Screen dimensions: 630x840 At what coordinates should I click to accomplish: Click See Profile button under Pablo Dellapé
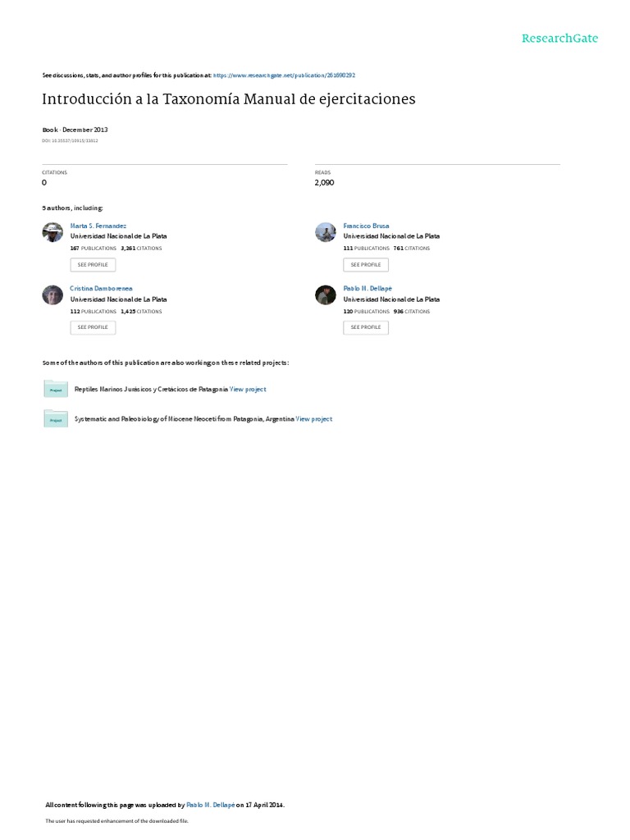pyautogui.click(x=366, y=327)
